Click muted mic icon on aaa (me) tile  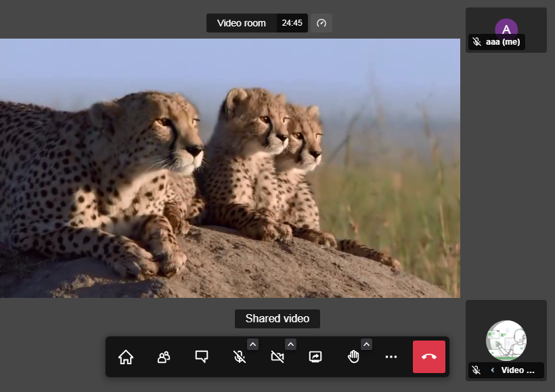tap(476, 42)
